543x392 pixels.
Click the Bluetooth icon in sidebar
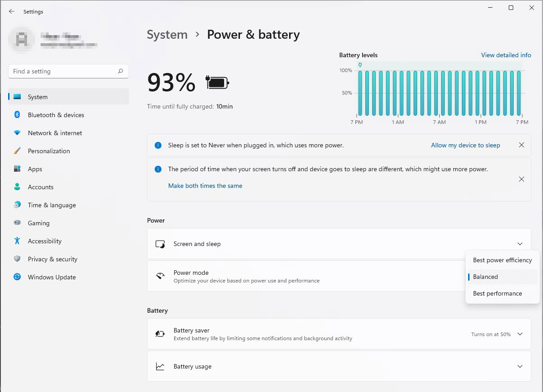click(x=17, y=115)
